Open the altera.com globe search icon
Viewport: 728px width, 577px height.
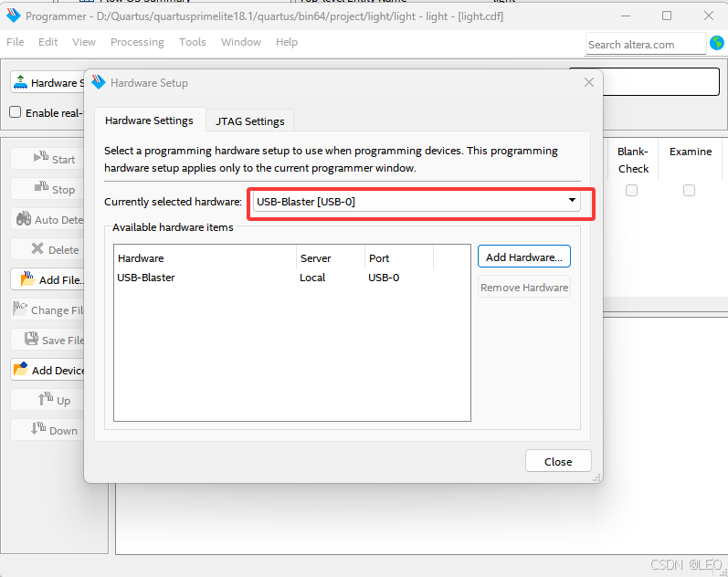click(x=717, y=43)
